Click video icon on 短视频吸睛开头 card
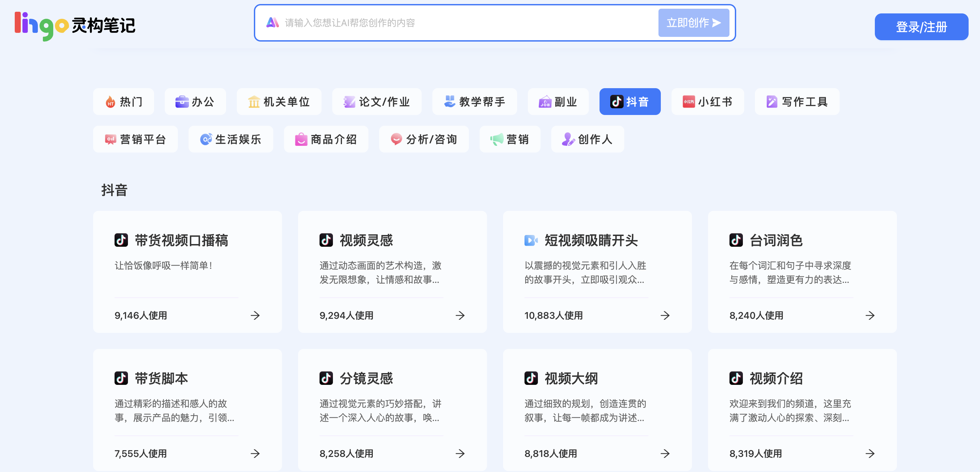 pyautogui.click(x=531, y=240)
